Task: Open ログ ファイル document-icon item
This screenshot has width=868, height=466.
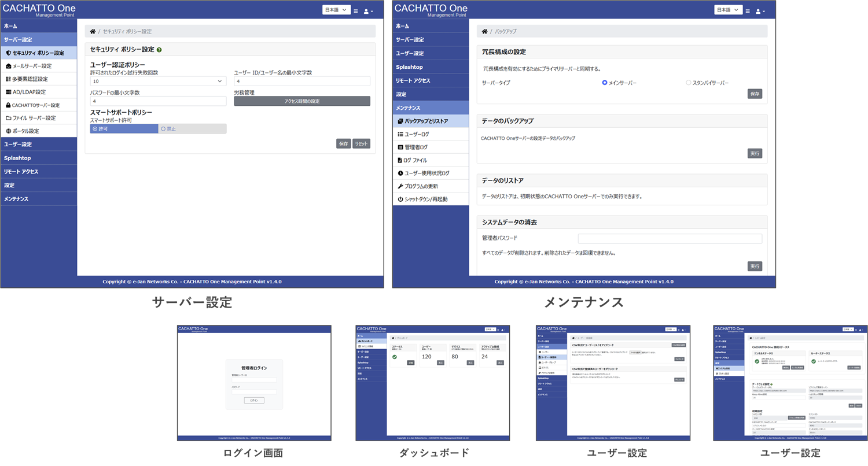Action: [x=431, y=160]
